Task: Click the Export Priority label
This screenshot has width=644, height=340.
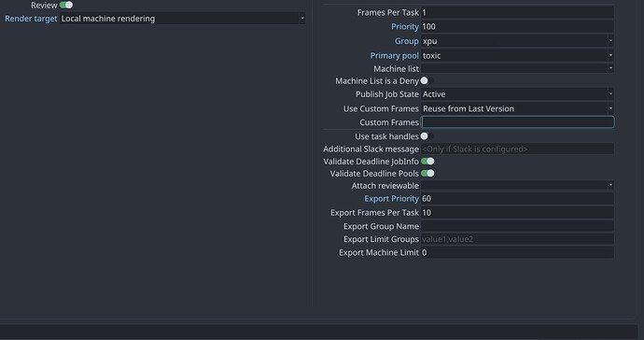Action: [x=391, y=199]
